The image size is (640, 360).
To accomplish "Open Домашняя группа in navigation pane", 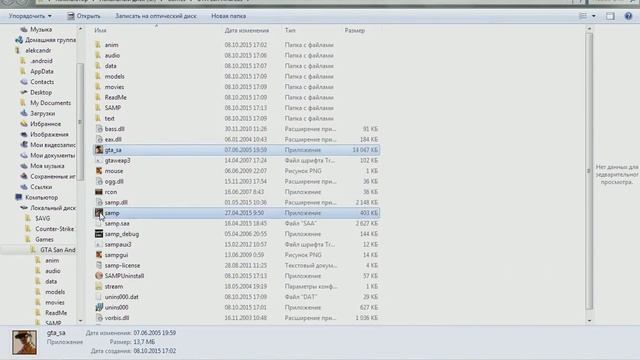I will click(x=50, y=40).
